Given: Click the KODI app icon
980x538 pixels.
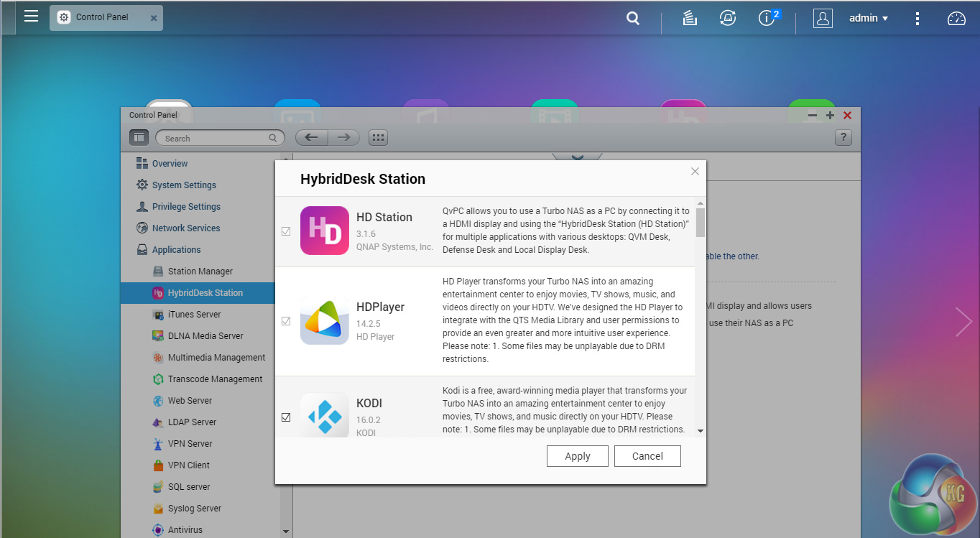Looking at the screenshot, I should tap(325, 415).
